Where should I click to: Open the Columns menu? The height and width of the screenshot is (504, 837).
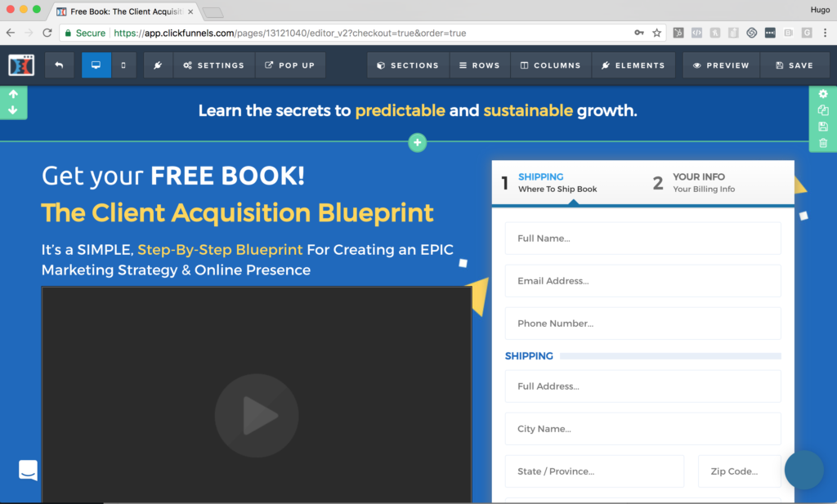coord(551,65)
